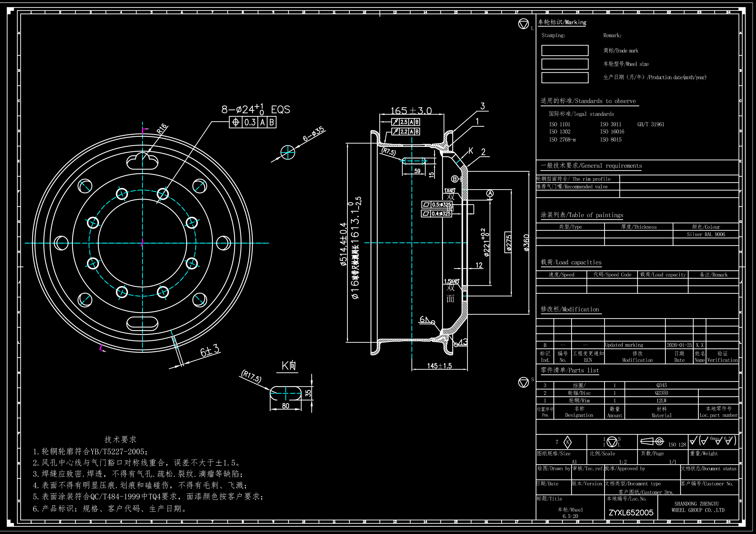
Task: Click the empty Wheel size stamping box
Action: click(565, 64)
